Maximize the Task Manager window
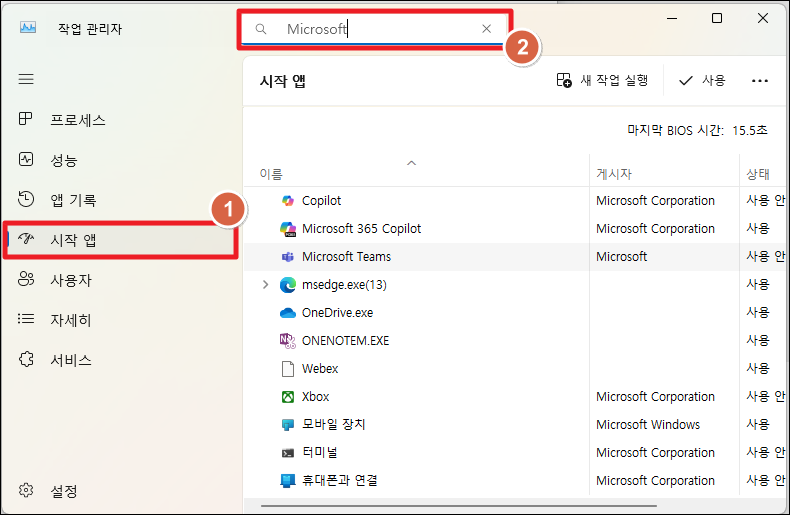Viewport: 790px width, 515px height. click(x=717, y=18)
